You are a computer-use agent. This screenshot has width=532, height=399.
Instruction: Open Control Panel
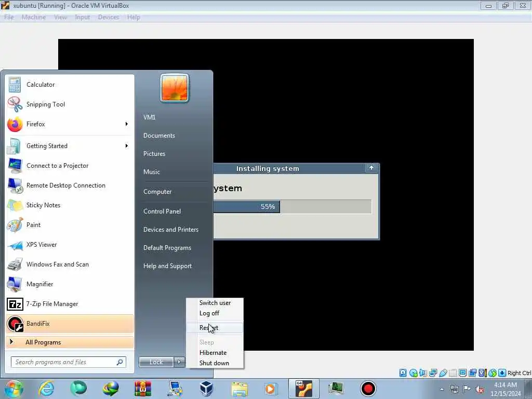click(162, 211)
